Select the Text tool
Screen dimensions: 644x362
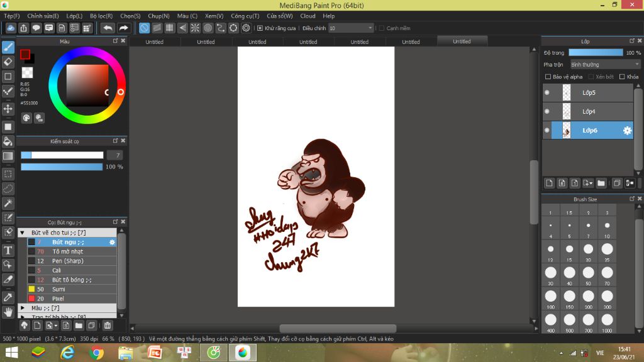coord(8,250)
